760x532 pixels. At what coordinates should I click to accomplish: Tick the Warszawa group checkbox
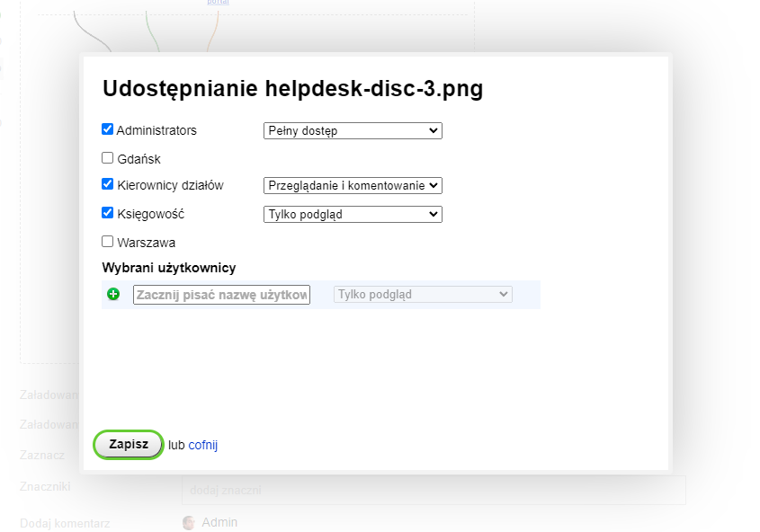click(x=108, y=241)
